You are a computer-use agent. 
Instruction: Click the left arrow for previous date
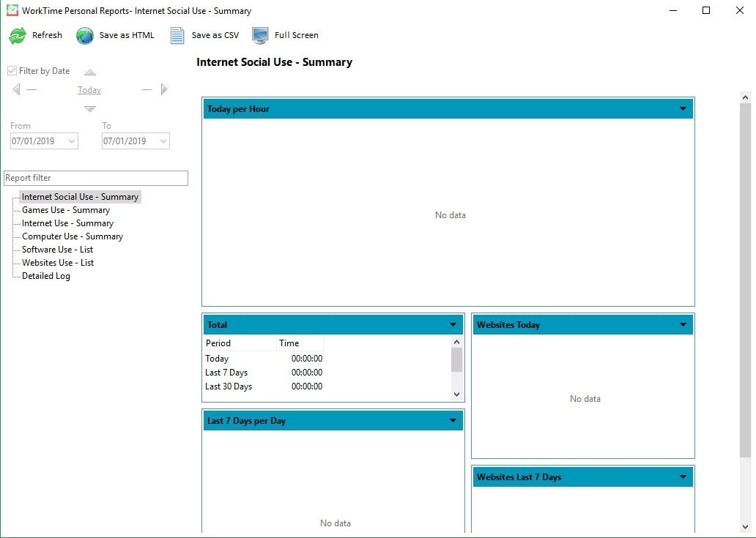[x=16, y=89]
